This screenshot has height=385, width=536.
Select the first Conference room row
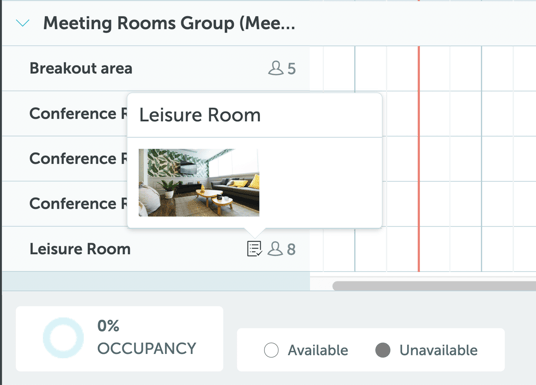tap(65, 114)
